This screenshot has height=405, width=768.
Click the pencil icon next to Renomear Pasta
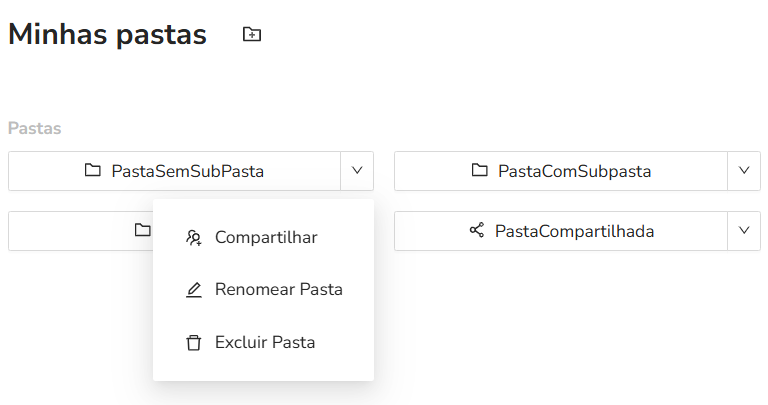point(194,290)
